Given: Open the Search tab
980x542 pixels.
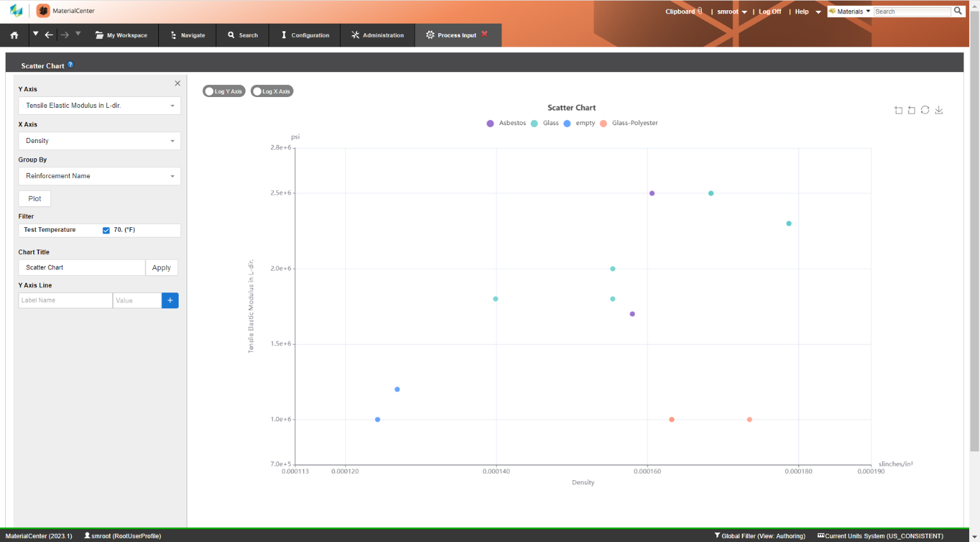Looking at the screenshot, I should [243, 35].
